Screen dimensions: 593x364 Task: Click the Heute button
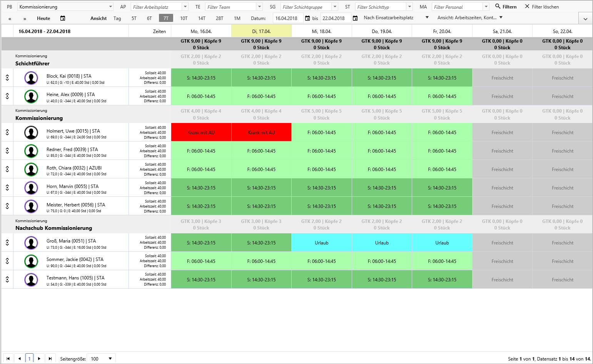click(43, 18)
